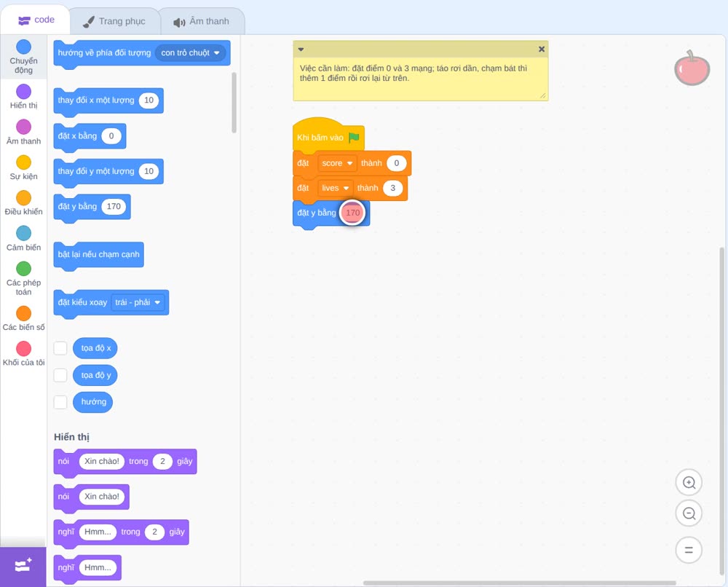The image size is (728, 587).
Task: Close the yellow comment note
Action: tap(542, 49)
